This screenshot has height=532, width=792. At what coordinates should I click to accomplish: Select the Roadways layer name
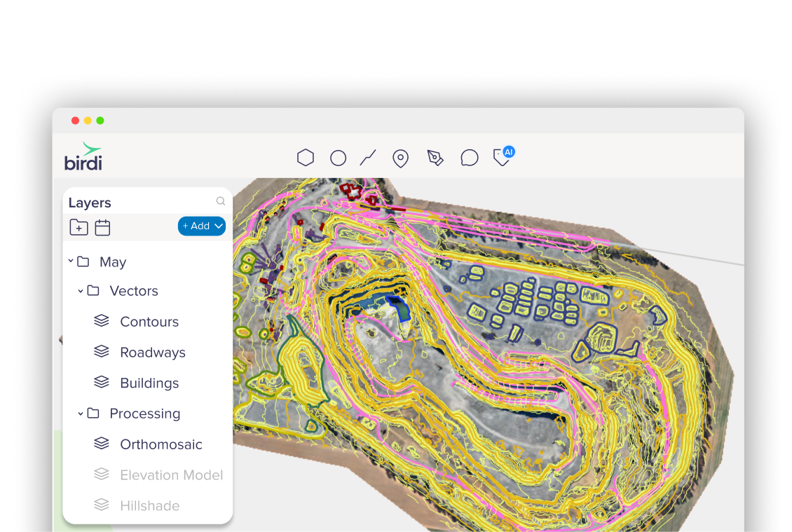[153, 353]
